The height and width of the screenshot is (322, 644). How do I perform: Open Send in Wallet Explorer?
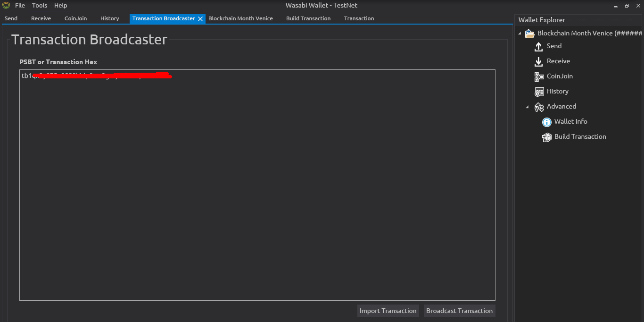tap(554, 46)
